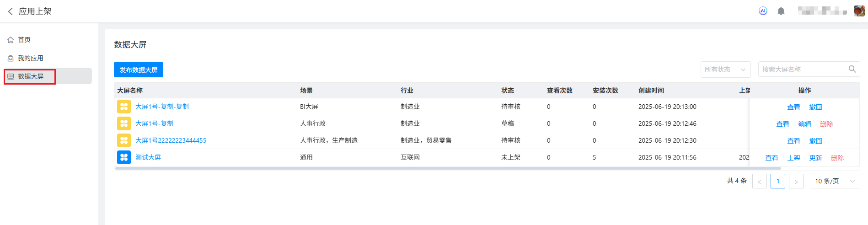Click the yellow icon of 大屏1号-复制
Image resolution: width=868 pixels, height=225 pixels.
pyautogui.click(x=124, y=123)
